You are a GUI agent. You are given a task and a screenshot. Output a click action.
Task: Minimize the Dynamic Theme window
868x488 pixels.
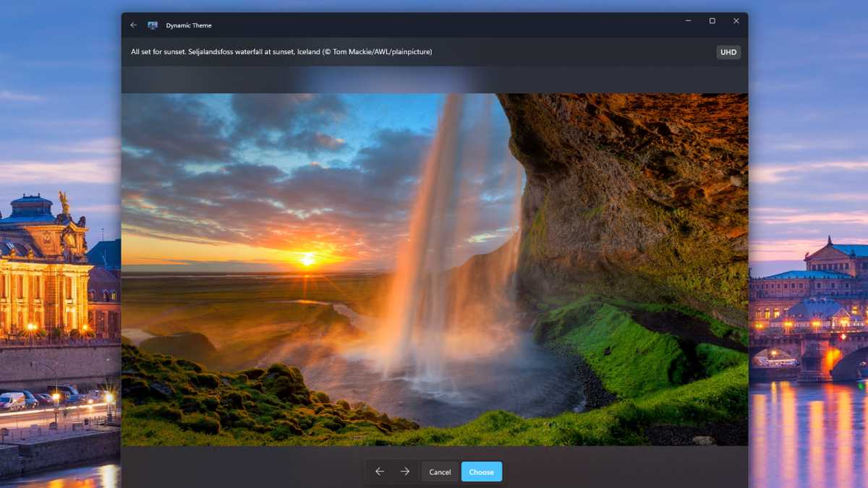(x=687, y=21)
